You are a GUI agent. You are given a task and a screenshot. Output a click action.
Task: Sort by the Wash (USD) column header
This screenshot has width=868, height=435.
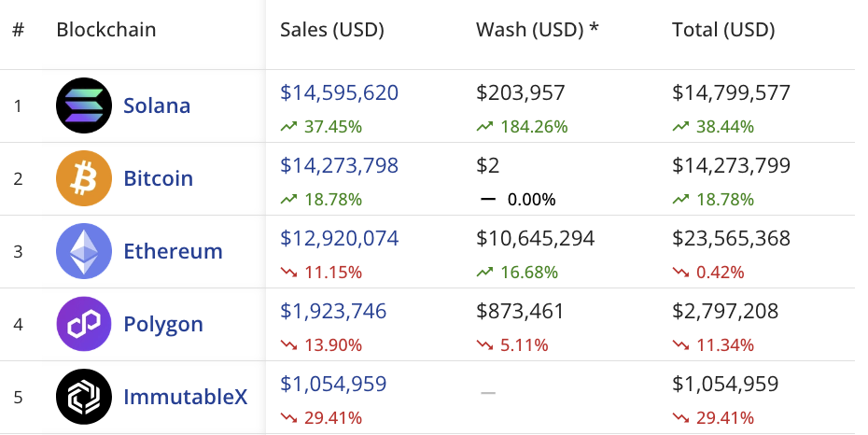click(x=537, y=29)
